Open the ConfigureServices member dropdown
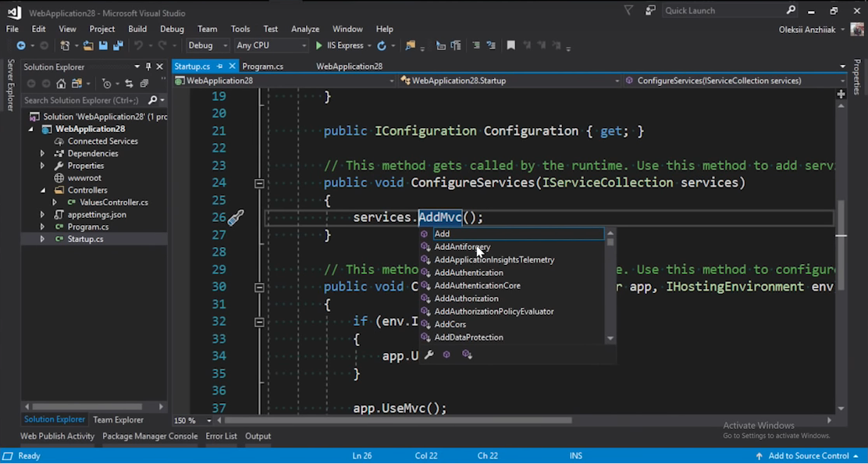This screenshot has width=868, height=464. (735, 80)
